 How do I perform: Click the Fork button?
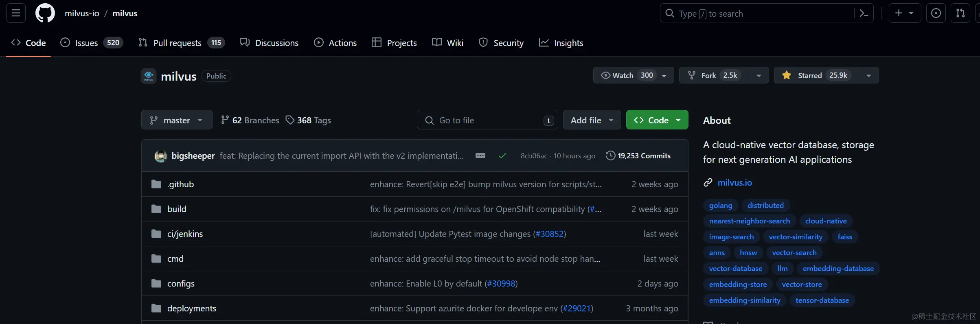[x=714, y=75]
